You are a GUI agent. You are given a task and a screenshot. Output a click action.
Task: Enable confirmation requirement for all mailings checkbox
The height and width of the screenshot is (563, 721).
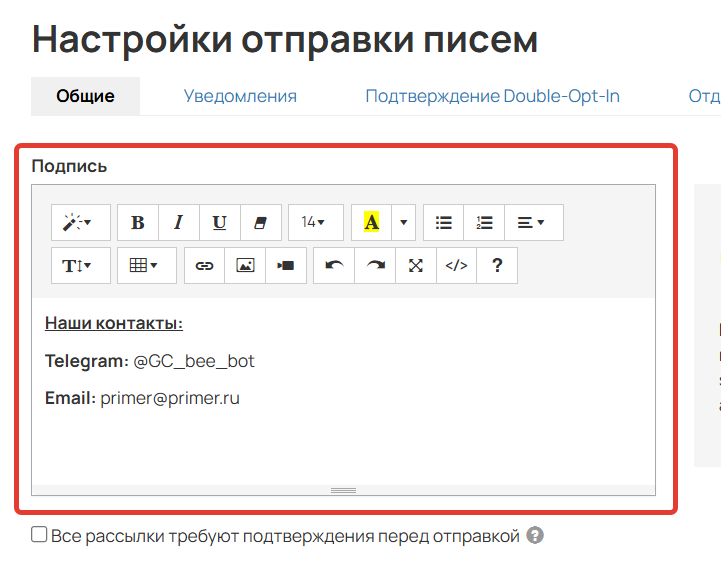[x=39, y=535]
